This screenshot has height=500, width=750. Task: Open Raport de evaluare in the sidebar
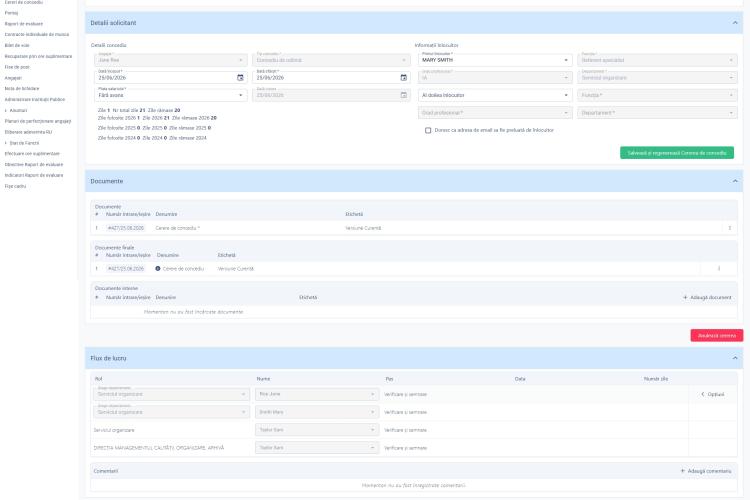24,24
